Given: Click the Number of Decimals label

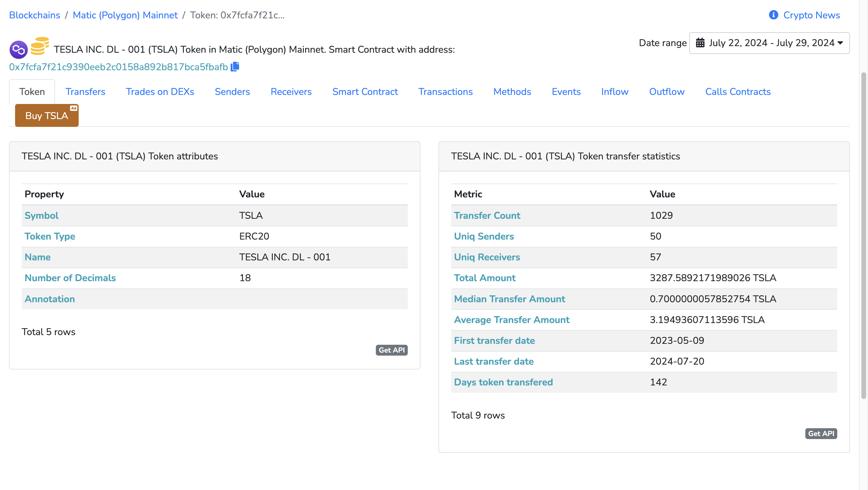Looking at the screenshot, I should coord(70,278).
